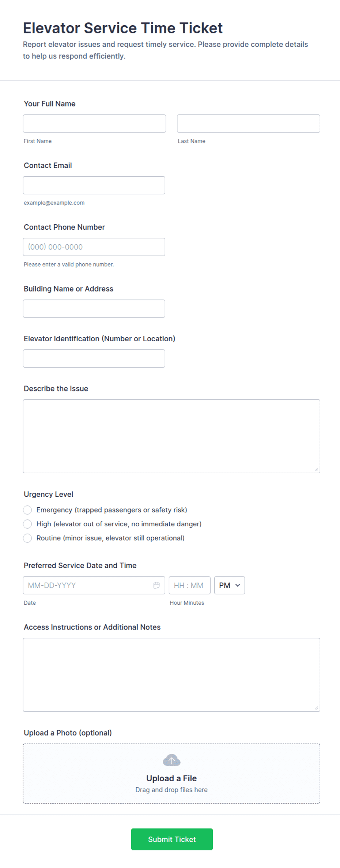
Task: Submit the ticket with the green button
Action: (172, 839)
